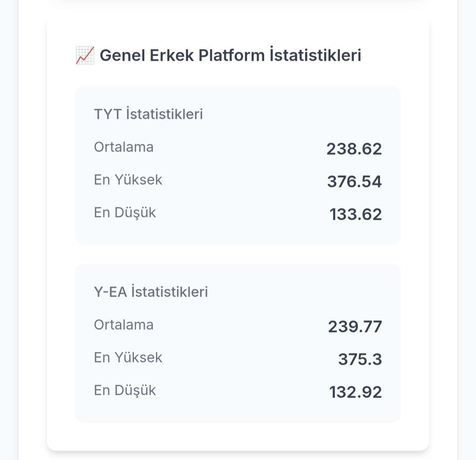Click the TYT highest value 376.54
The height and width of the screenshot is (460, 476).
pos(354,182)
